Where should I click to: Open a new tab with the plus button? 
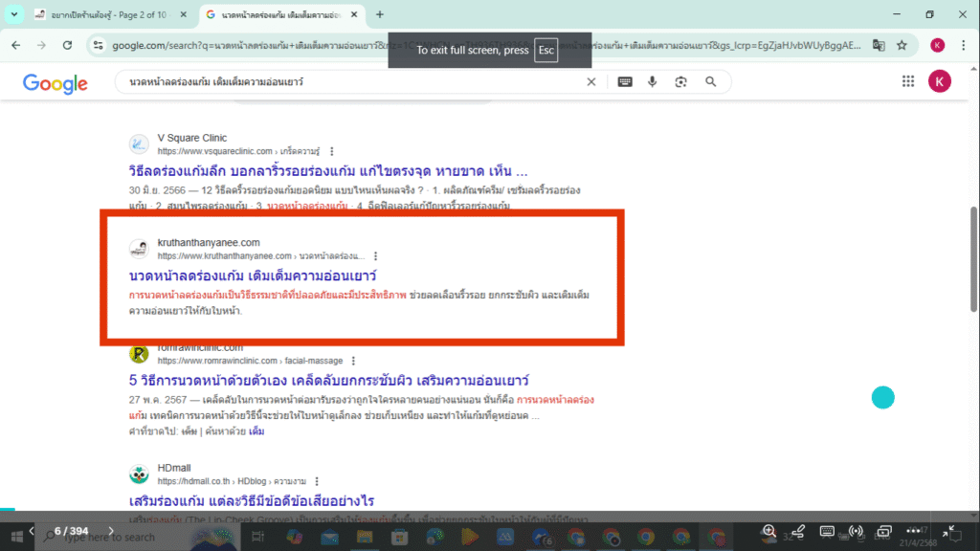click(x=381, y=15)
